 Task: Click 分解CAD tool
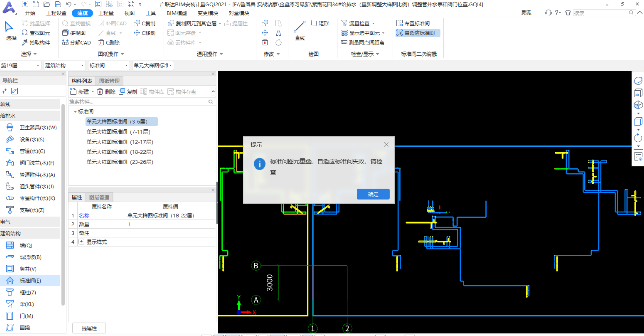[76, 43]
